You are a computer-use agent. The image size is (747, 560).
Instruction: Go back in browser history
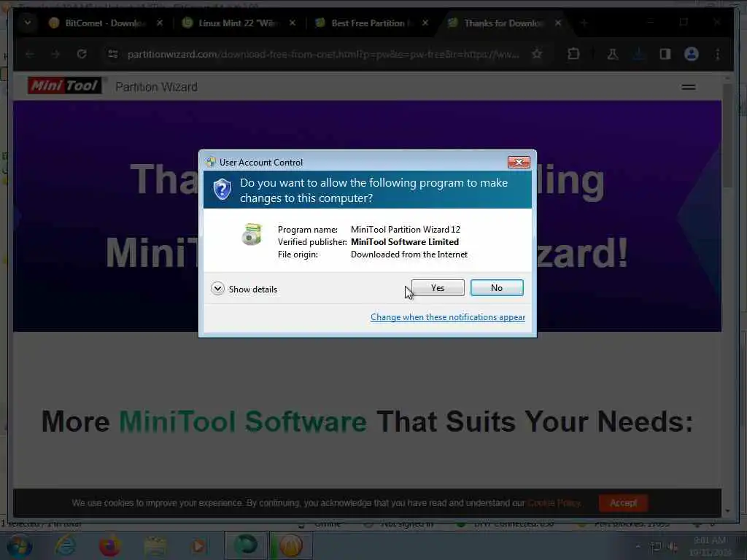click(30, 54)
